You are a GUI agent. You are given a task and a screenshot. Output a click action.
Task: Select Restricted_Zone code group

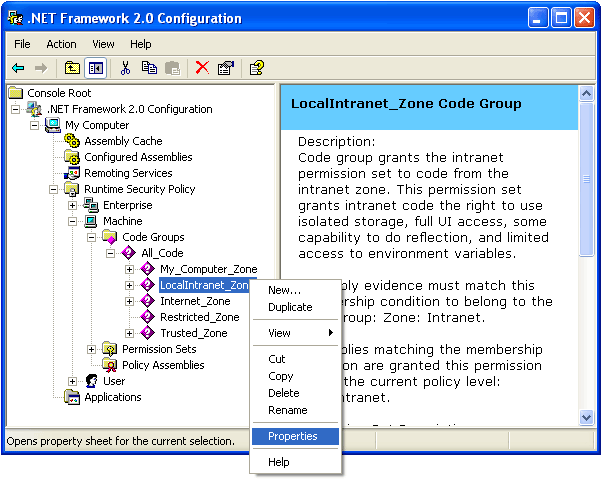pos(199,317)
